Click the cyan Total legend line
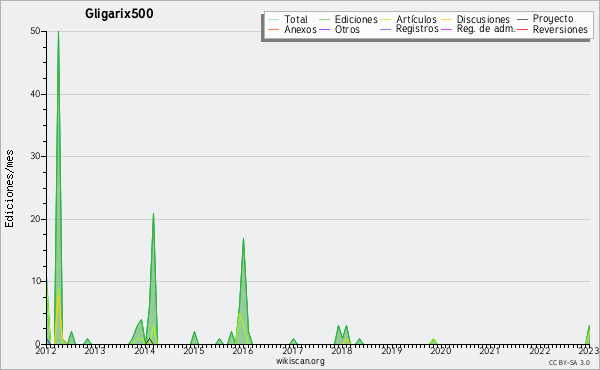This screenshot has height=370, width=600. pyautogui.click(x=274, y=20)
